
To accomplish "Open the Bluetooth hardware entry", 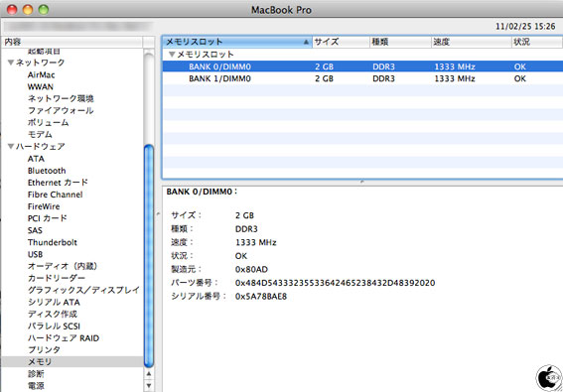I will coord(47,171).
